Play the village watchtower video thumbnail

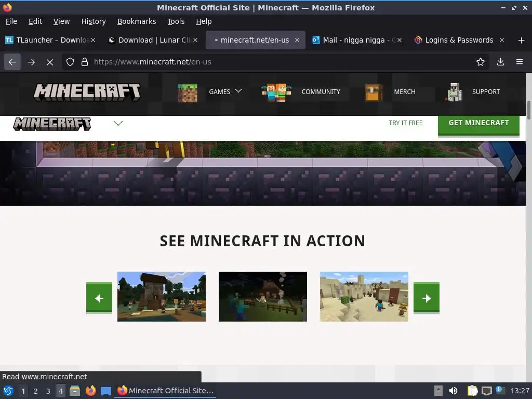162,297
